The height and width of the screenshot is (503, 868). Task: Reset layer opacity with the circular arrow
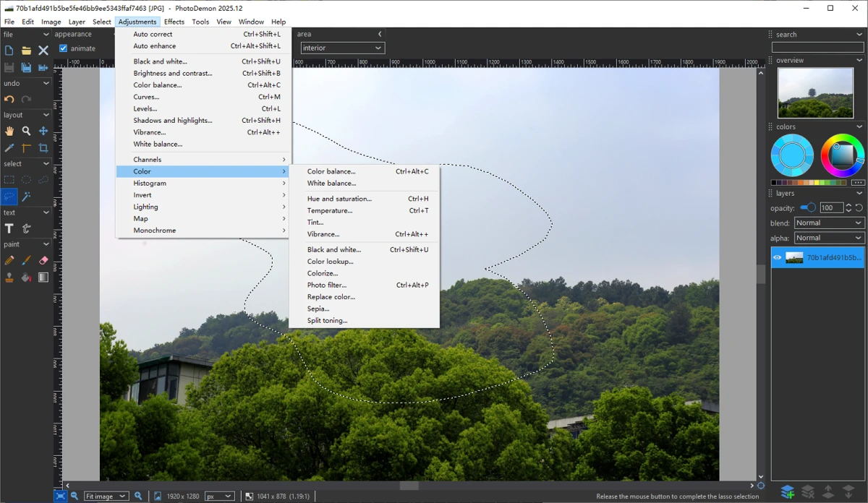pyautogui.click(x=859, y=207)
